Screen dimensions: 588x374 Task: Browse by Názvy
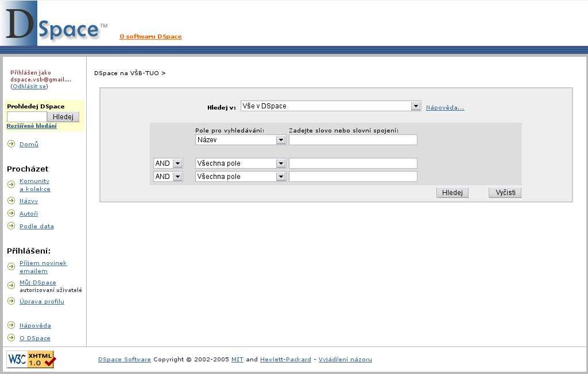[29, 201]
